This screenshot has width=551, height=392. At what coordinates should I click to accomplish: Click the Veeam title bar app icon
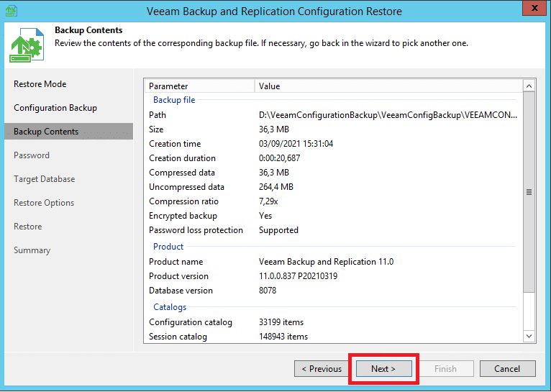[12, 11]
